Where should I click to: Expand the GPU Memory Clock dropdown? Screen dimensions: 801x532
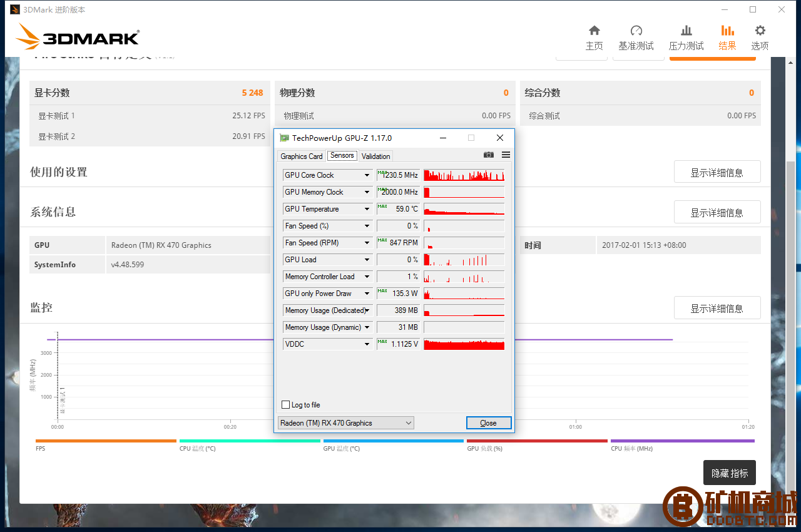tap(367, 192)
